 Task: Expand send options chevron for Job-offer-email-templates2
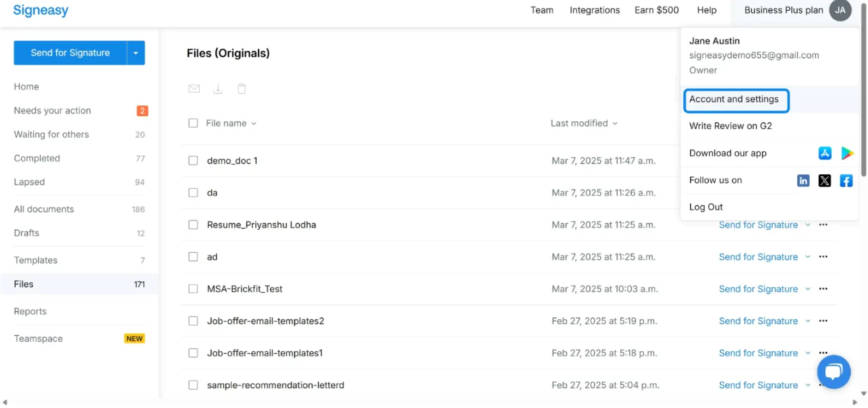[808, 321]
